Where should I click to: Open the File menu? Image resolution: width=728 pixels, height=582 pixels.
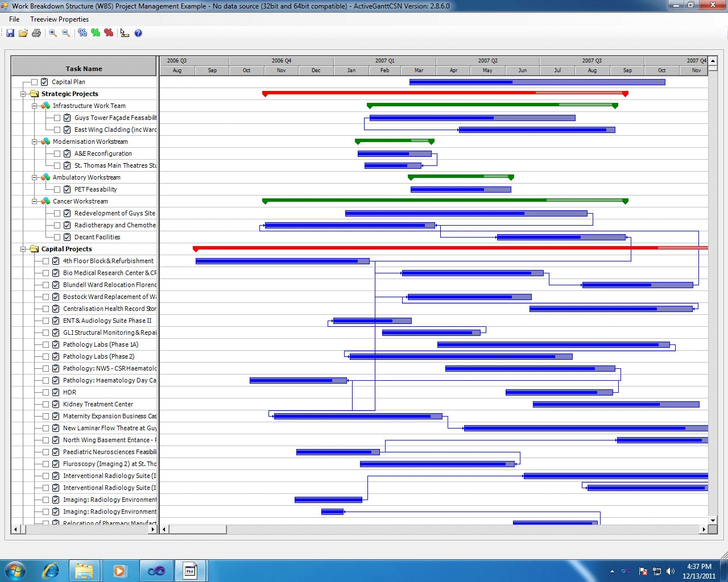pyautogui.click(x=14, y=19)
